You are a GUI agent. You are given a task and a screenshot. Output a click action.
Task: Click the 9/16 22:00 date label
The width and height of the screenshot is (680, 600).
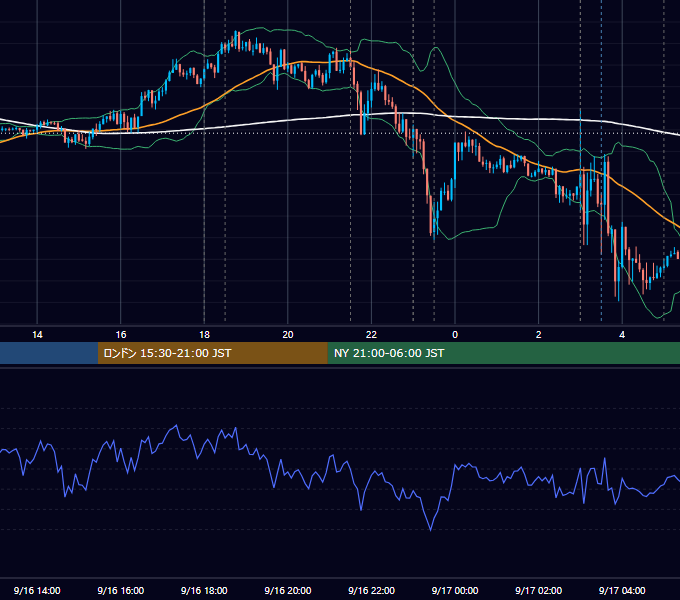(371, 590)
